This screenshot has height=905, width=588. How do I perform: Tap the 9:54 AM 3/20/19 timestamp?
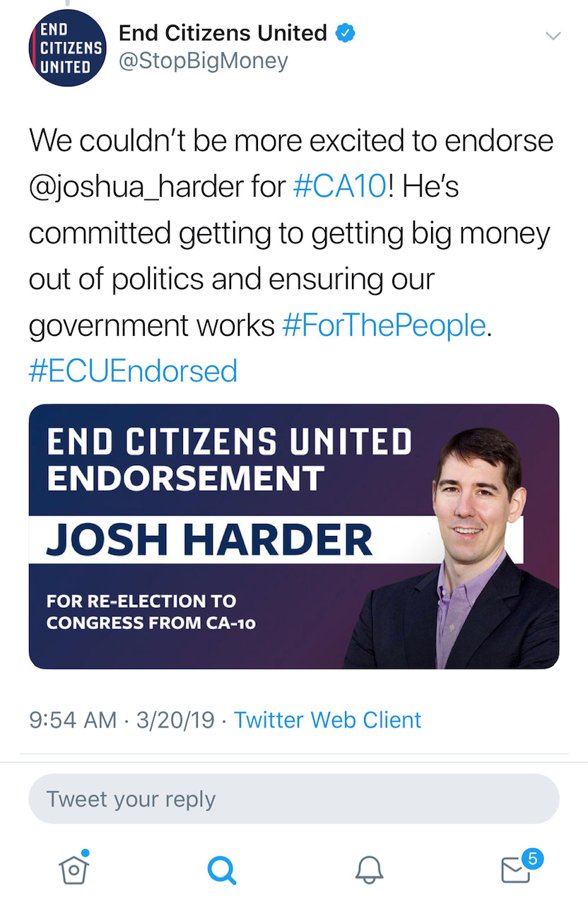(122, 720)
